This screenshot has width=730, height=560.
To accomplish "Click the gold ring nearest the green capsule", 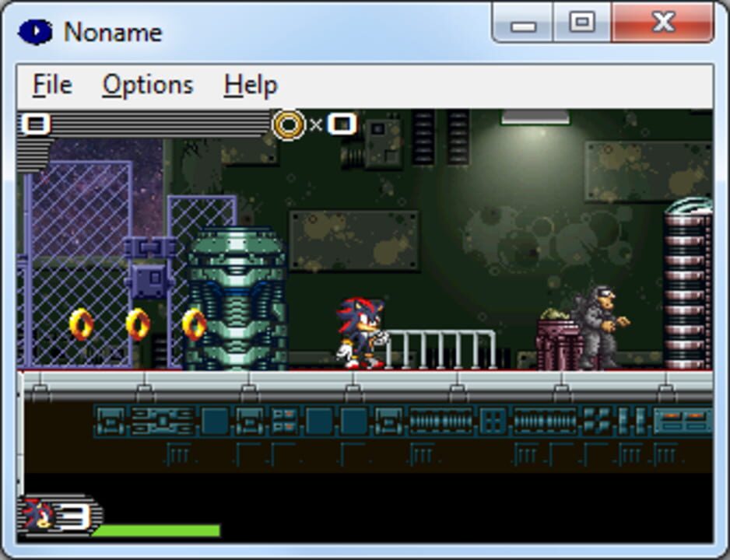I will click(194, 324).
